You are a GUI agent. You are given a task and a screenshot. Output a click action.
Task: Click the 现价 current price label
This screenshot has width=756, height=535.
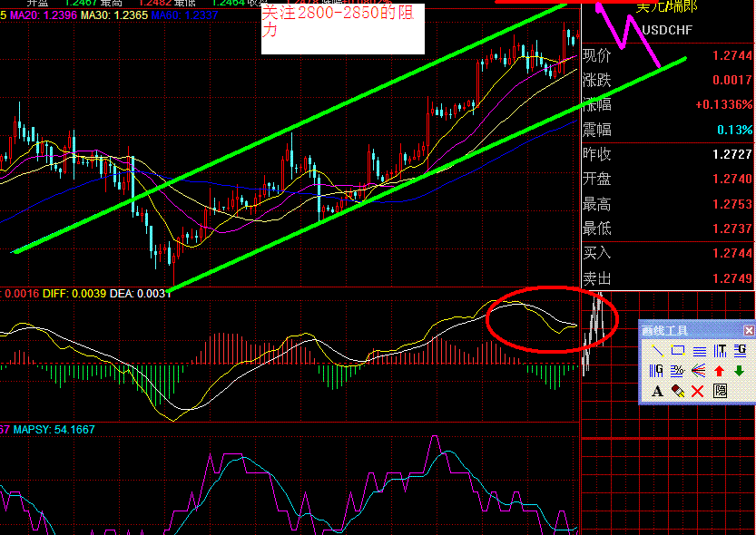597,56
